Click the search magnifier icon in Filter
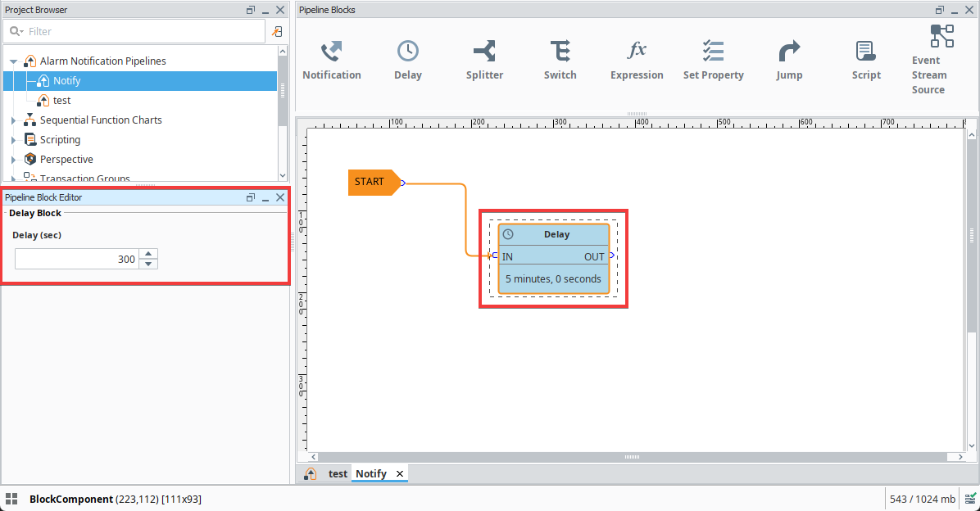 point(16,31)
